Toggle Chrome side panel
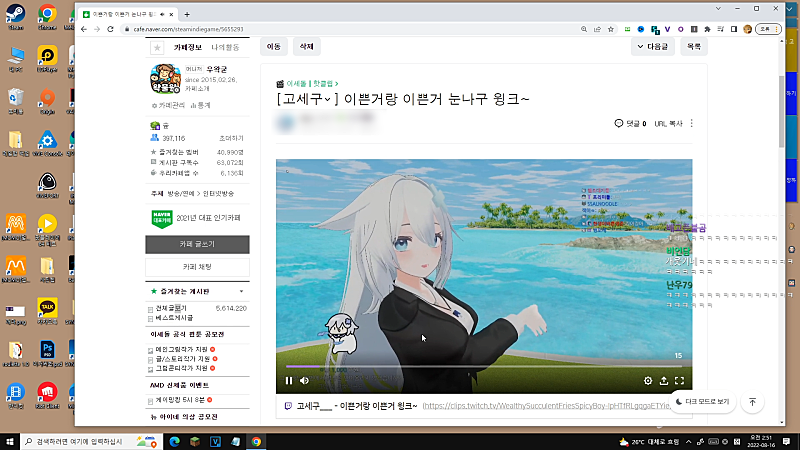This screenshot has height=450, width=800. 734,29
